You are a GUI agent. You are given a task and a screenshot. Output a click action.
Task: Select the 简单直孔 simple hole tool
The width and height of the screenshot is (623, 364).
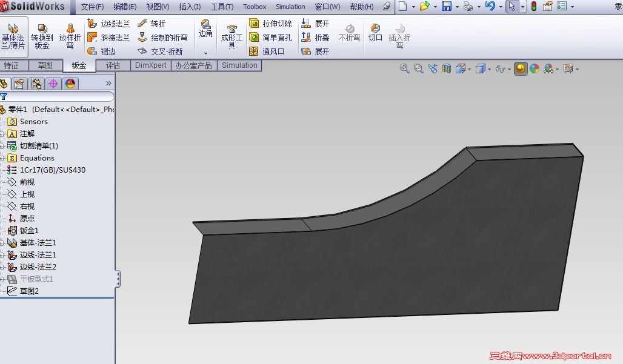[x=270, y=38]
